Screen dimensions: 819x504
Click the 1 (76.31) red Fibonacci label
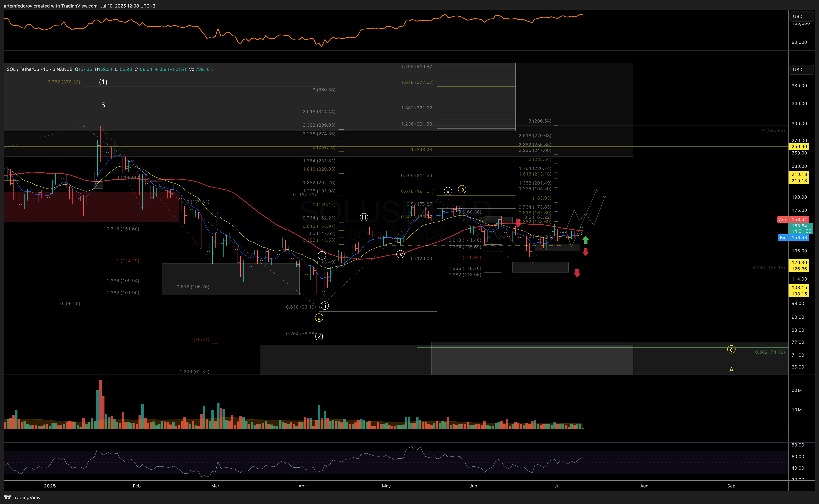coord(199,339)
